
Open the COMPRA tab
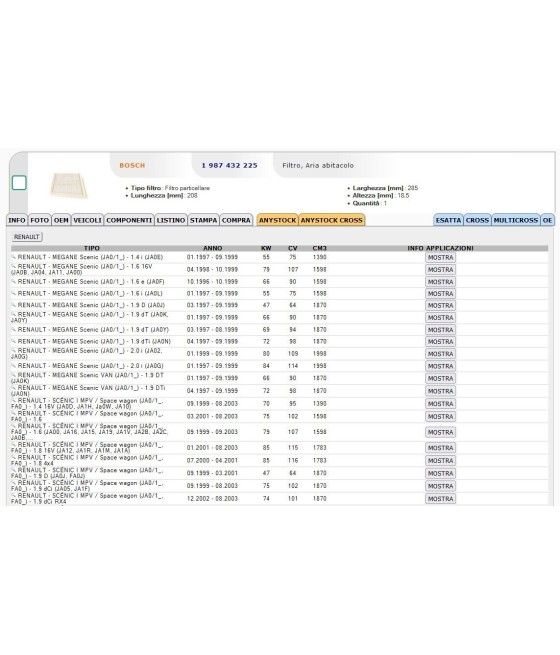[x=236, y=220]
